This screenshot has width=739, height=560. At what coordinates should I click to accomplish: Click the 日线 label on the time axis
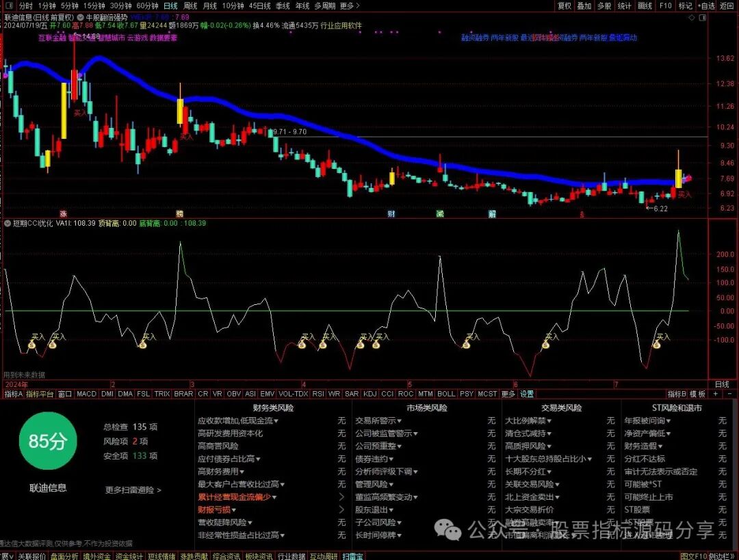click(x=722, y=384)
